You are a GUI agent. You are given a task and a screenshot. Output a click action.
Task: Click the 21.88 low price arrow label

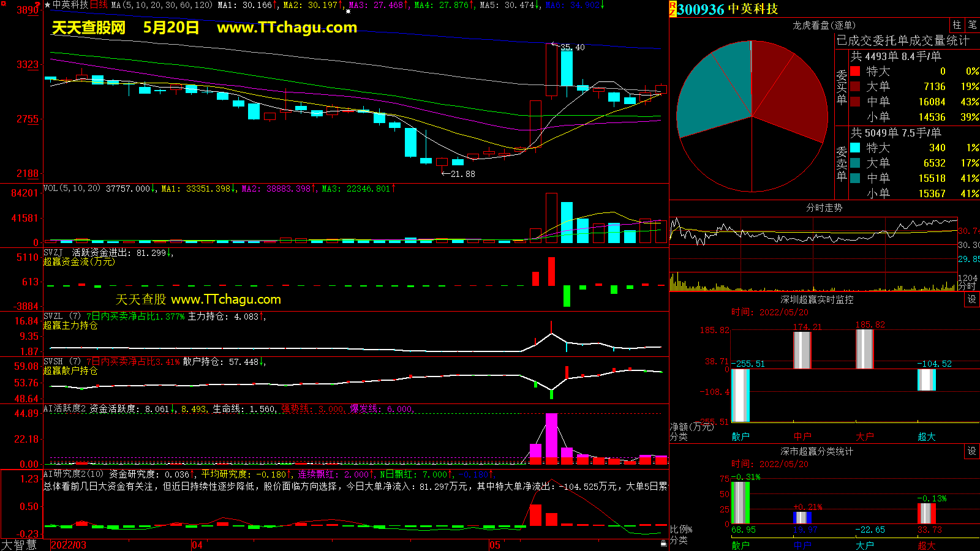tap(459, 174)
